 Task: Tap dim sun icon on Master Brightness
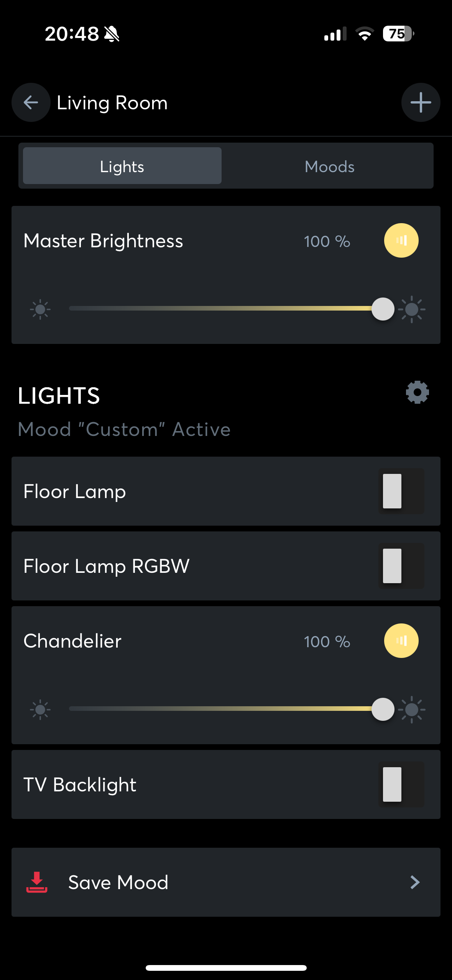click(x=40, y=309)
